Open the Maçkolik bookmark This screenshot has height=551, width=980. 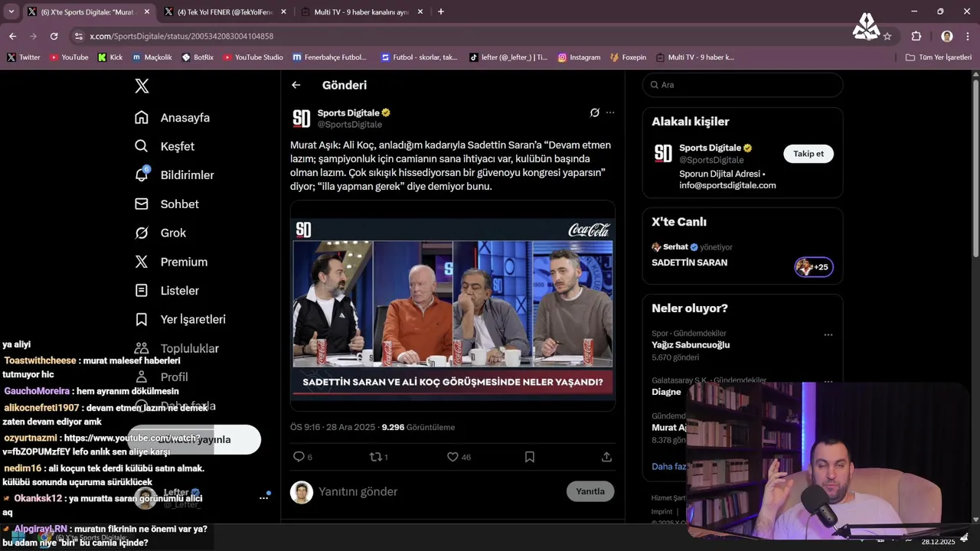click(x=152, y=57)
